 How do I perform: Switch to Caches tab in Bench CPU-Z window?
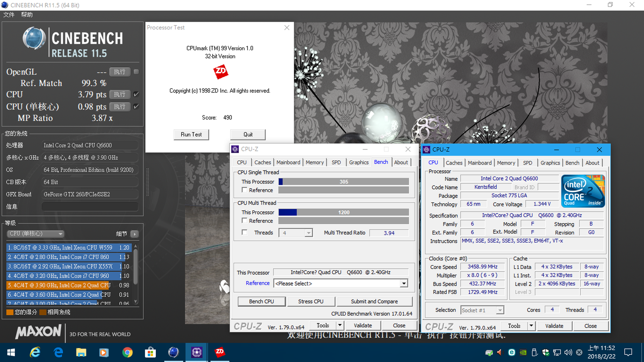pos(263,162)
